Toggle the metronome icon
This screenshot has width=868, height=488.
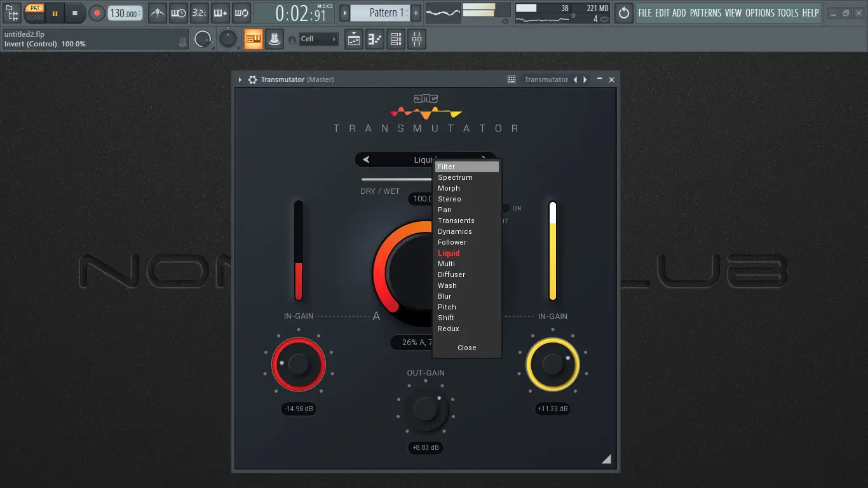pos(158,13)
